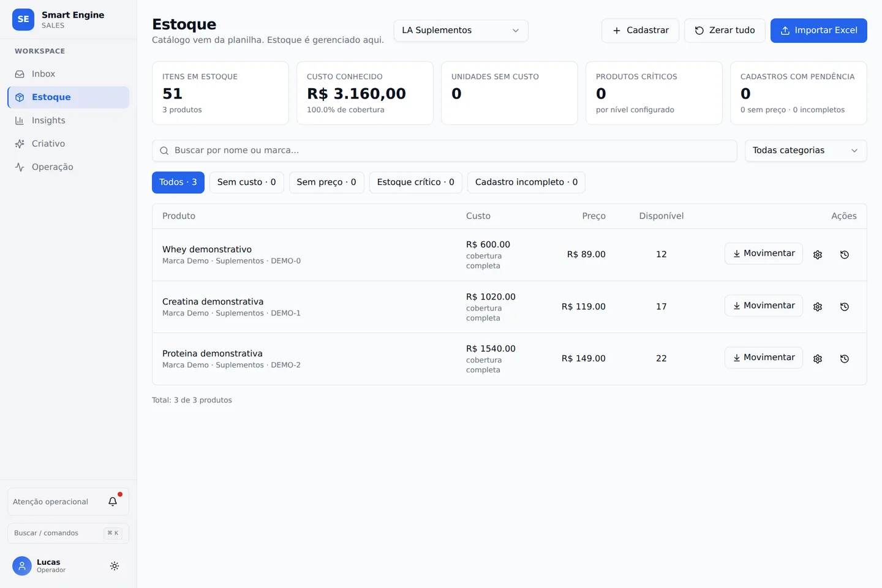Expand the Todas categorias dropdown
This screenshot has height=588, width=882.
click(805, 151)
